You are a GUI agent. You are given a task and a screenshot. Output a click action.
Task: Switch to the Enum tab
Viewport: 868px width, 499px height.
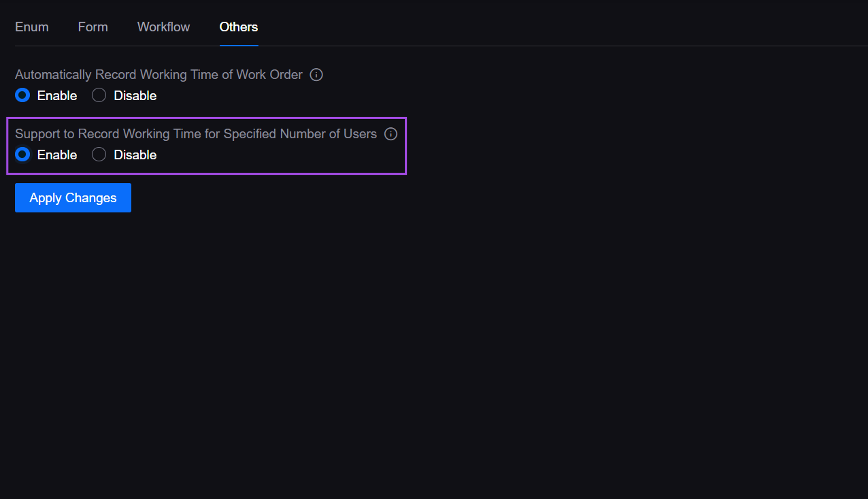pos(32,27)
